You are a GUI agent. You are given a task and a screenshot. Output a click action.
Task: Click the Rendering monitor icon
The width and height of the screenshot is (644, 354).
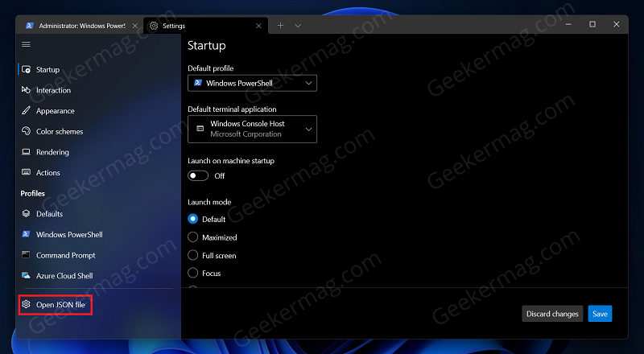tap(26, 151)
